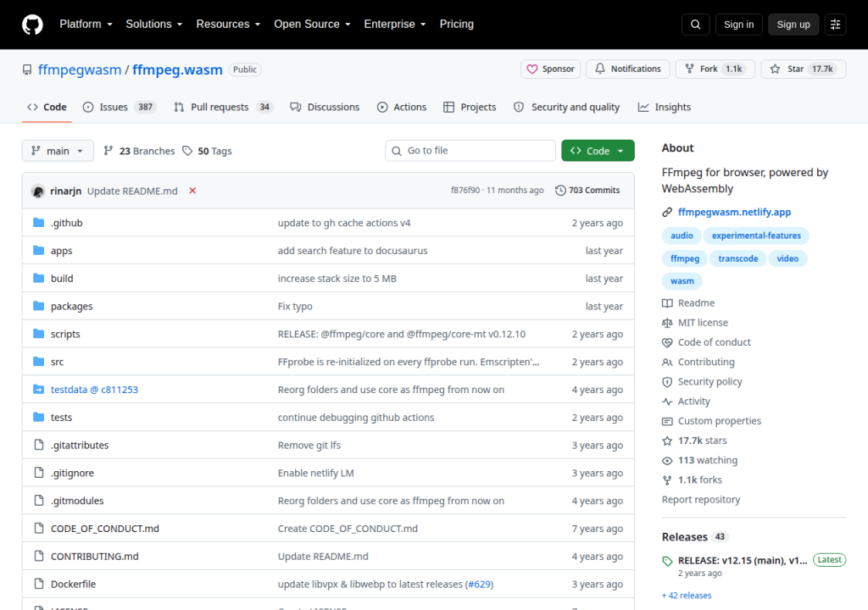868x610 pixels.
Task: Click the tests folder icon
Action: pyautogui.click(x=38, y=417)
